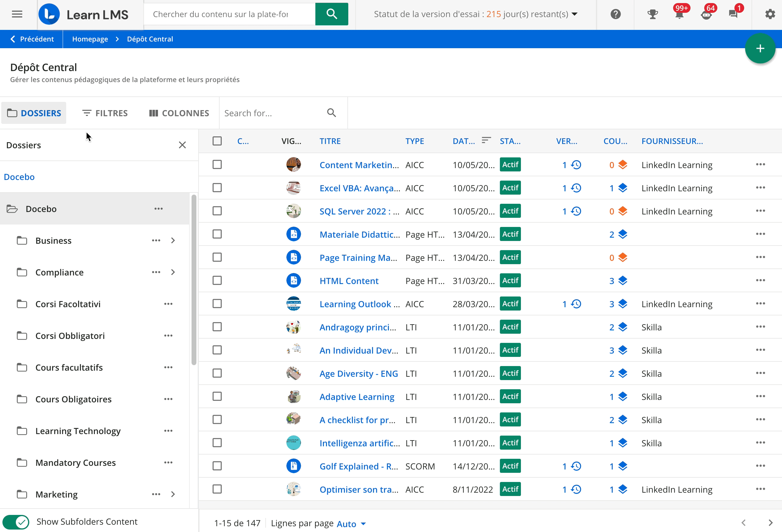Expand the Business folder chevron
This screenshot has width=782, height=532.
tap(173, 241)
